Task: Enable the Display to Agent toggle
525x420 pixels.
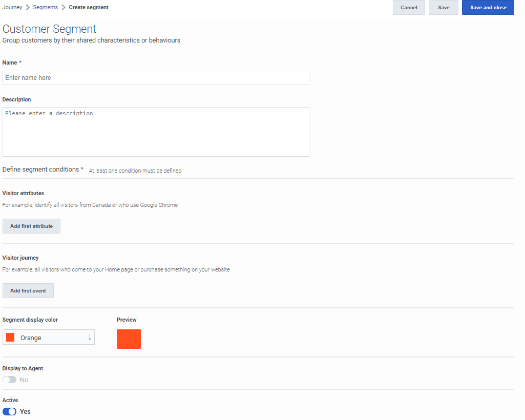Action: (x=9, y=380)
